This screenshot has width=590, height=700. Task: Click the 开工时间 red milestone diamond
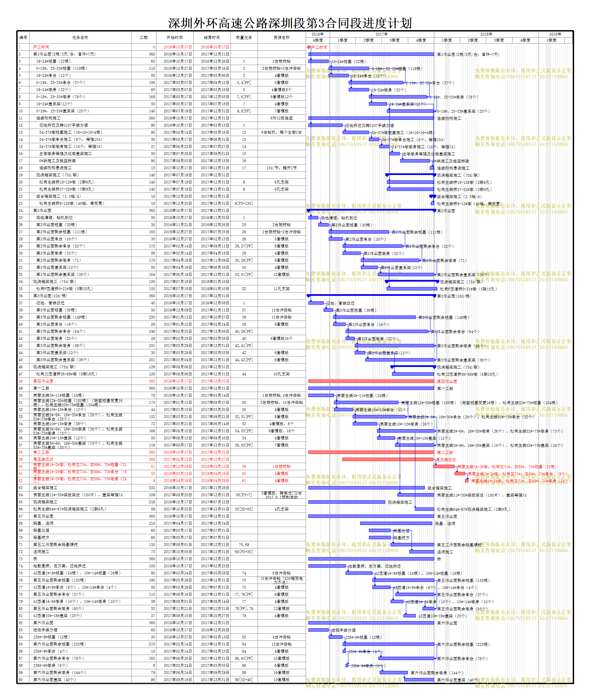[x=309, y=47]
